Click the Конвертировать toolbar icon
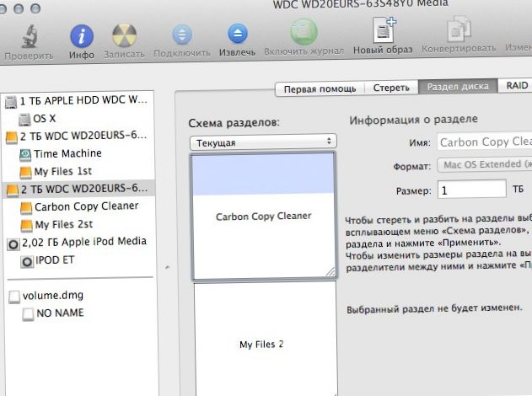 [x=459, y=29]
